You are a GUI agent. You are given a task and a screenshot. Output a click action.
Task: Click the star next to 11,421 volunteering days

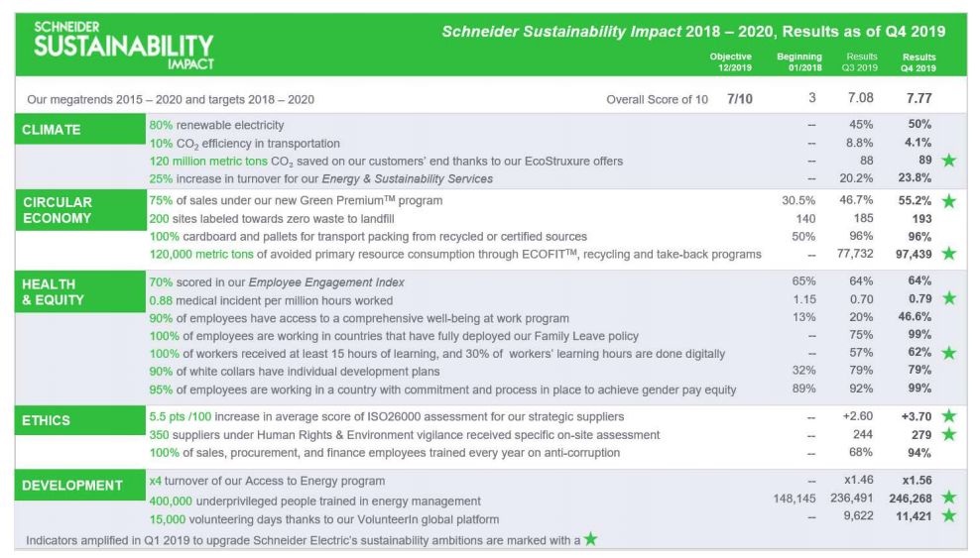tap(948, 515)
